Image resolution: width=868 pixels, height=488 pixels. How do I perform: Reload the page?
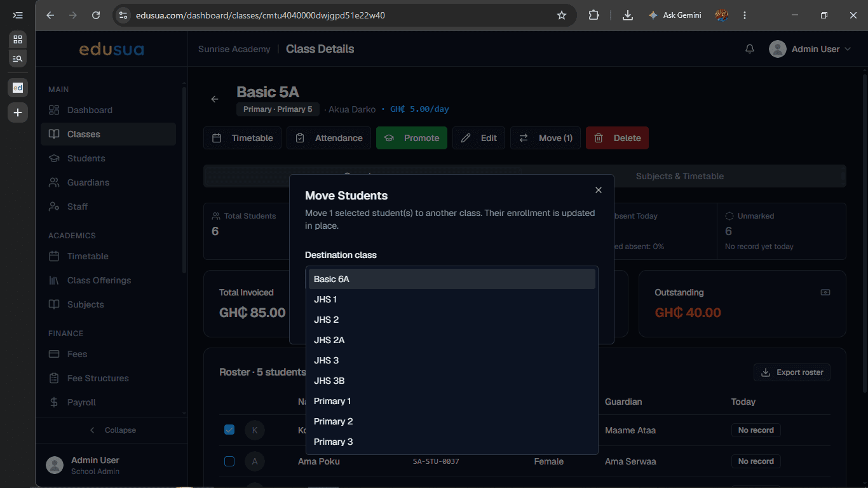(x=96, y=15)
